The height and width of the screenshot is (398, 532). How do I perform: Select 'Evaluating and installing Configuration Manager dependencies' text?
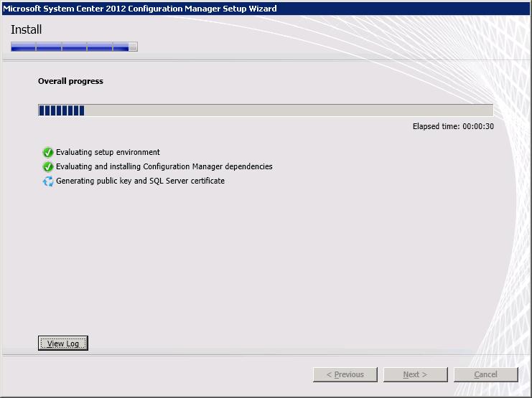tap(164, 166)
